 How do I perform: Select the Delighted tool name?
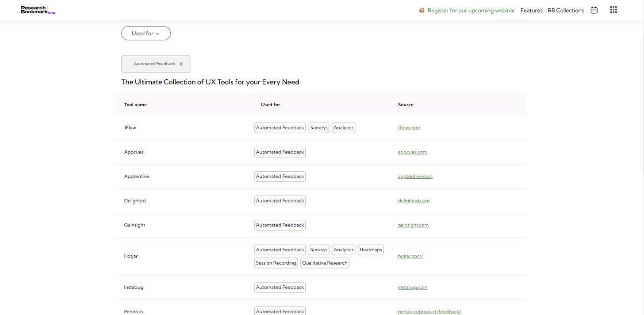coord(135,200)
